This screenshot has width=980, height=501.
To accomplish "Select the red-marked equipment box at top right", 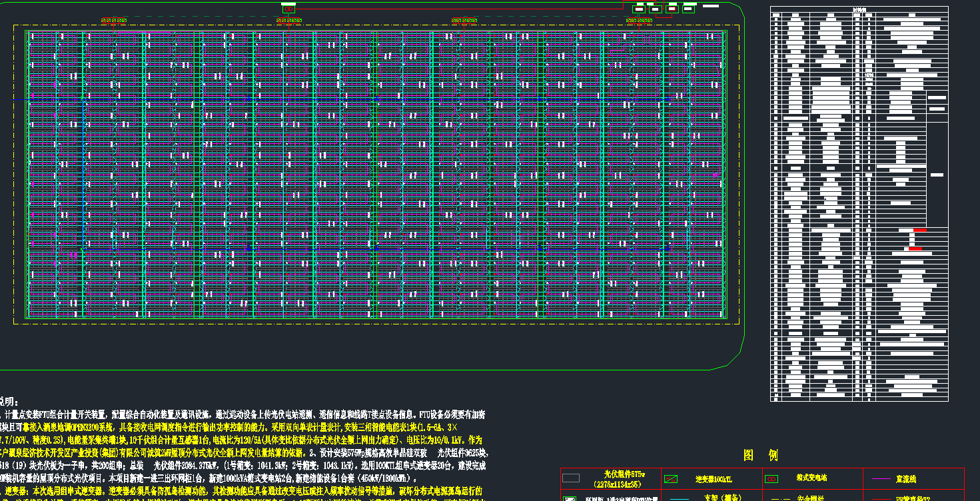I will point(672,9).
